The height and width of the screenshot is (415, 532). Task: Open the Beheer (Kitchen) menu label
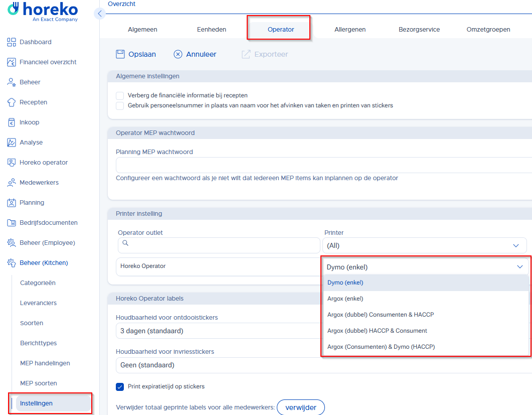[x=44, y=263]
